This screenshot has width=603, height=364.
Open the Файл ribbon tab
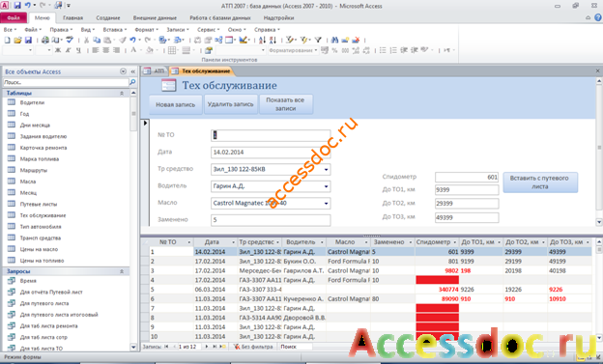(14, 17)
